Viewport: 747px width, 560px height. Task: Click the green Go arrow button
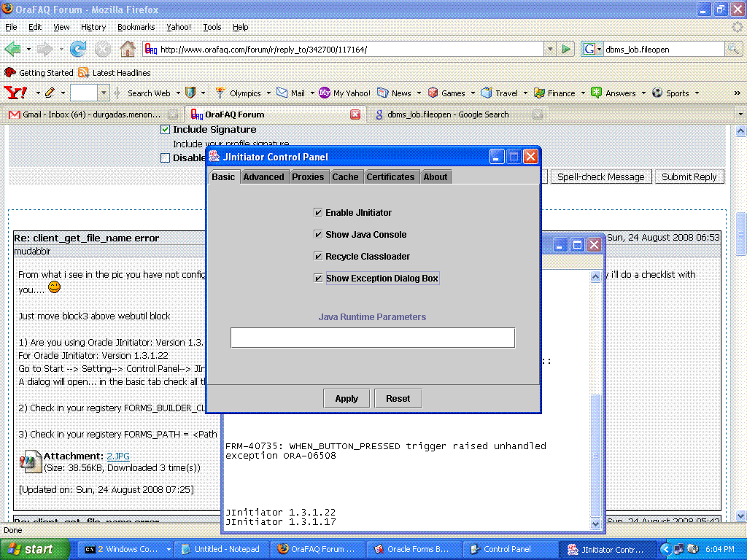[566, 50]
